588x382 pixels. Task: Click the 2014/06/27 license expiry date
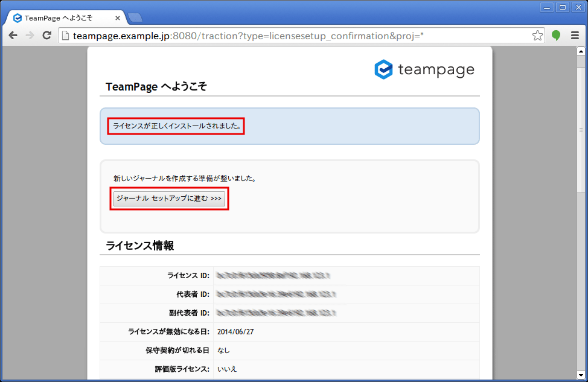(x=237, y=331)
